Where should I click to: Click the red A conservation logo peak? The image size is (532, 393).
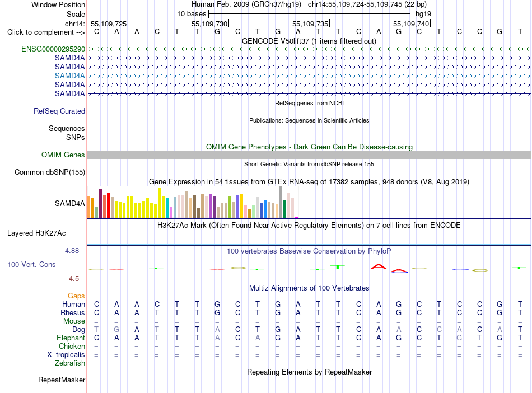click(x=379, y=266)
